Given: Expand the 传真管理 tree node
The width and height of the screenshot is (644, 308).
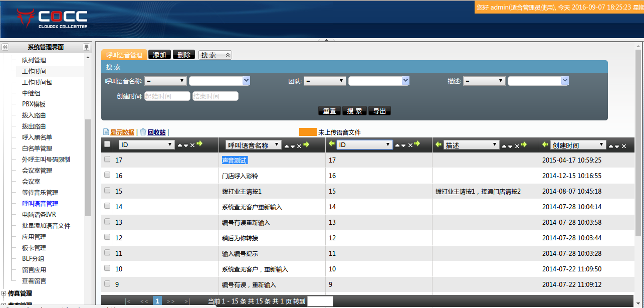Looking at the screenshot, I should (x=4, y=293).
